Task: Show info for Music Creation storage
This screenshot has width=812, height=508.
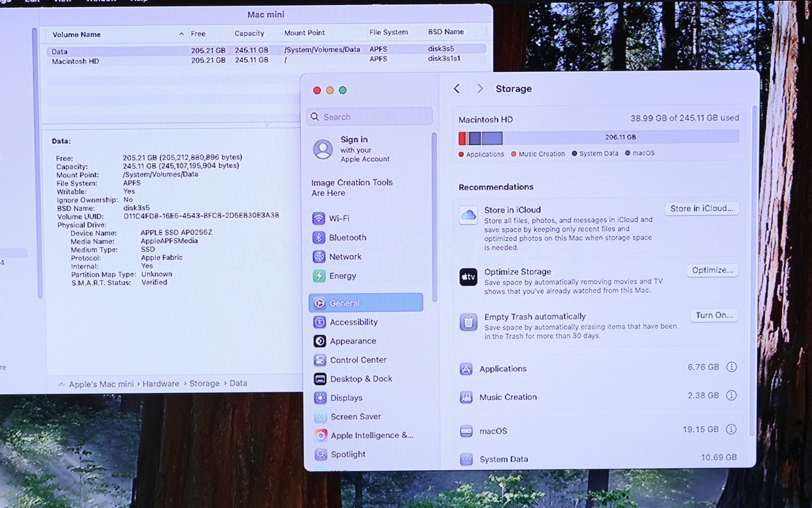Action: point(731,396)
